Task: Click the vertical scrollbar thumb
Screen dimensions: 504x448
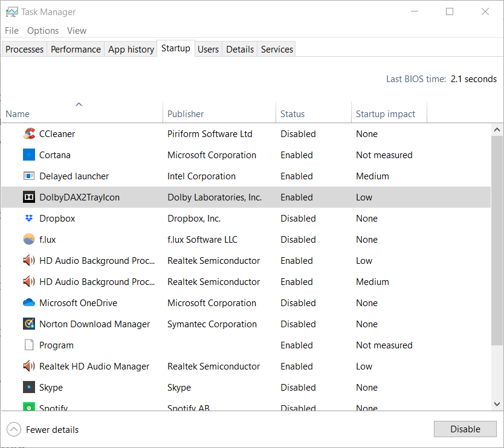Action: 497,240
